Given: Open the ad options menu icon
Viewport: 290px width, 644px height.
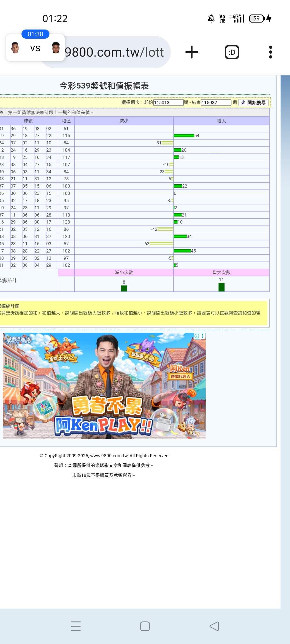Looking at the screenshot, I should [x=203, y=336].
